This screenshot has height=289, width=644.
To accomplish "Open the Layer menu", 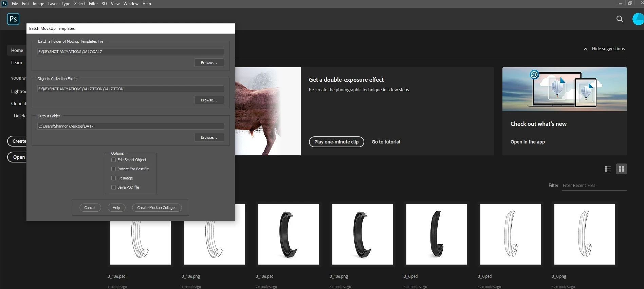I will (53, 4).
